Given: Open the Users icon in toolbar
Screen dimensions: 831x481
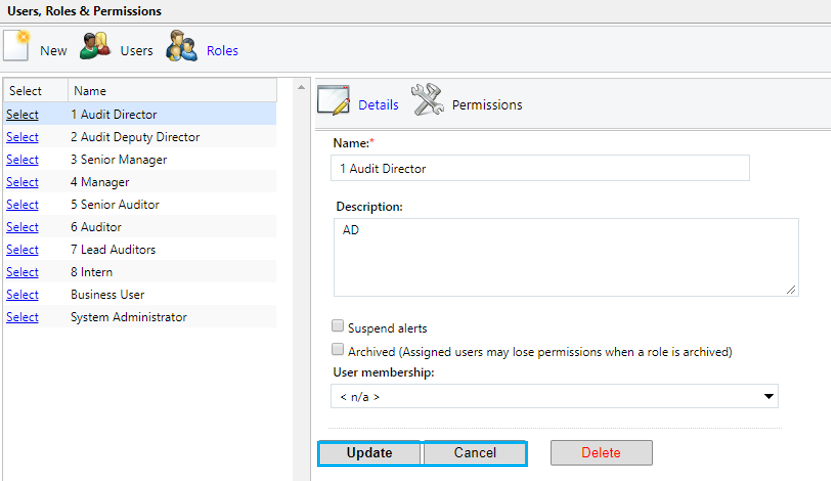Looking at the screenshot, I should pos(95,48).
